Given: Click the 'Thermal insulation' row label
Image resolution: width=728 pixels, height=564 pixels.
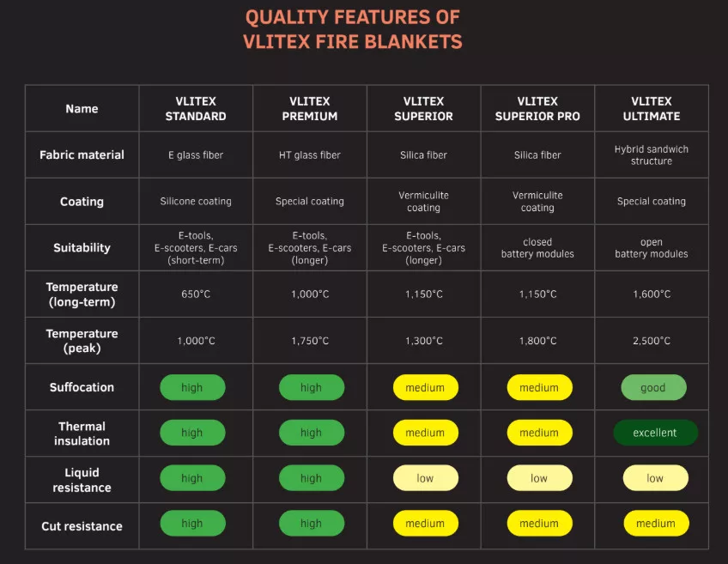Looking at the screenshot, I should coord(82,434).
